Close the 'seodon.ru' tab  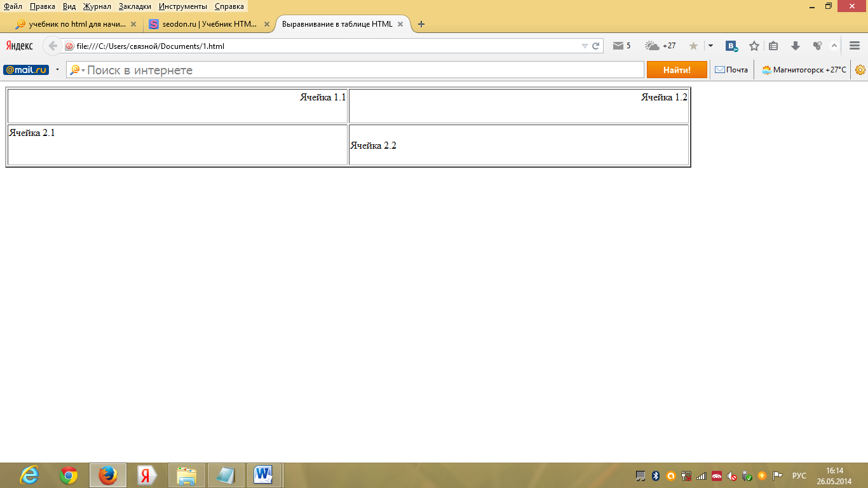click(x=267, y=24)
